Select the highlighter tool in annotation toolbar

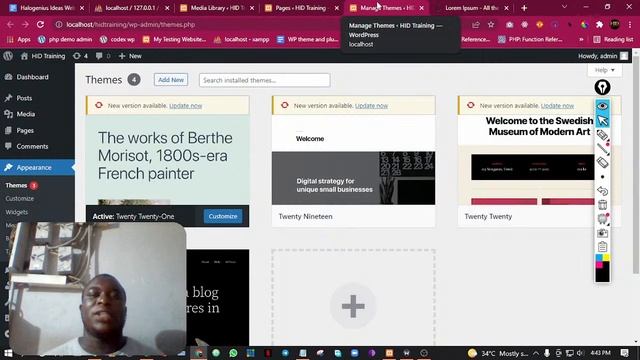pos(602,135)
